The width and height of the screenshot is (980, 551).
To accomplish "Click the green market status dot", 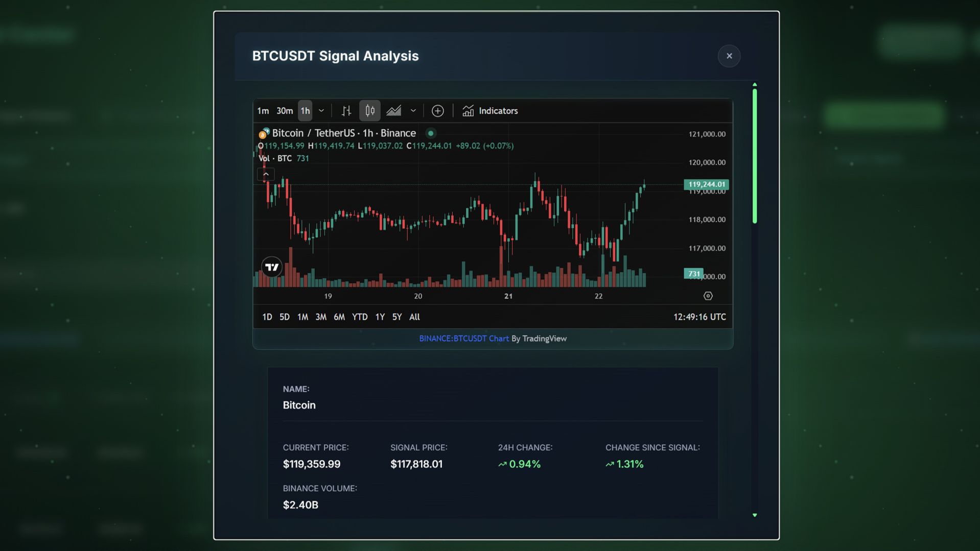I will tap(431, 133).
